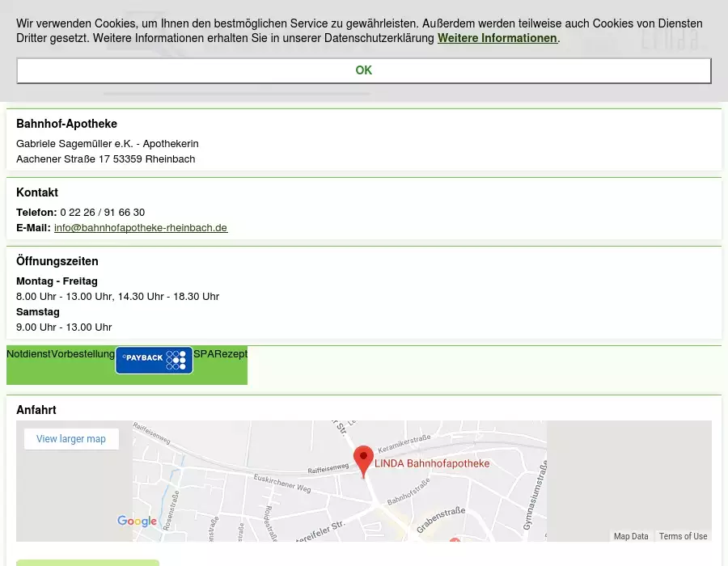728x566 pixels.
Task: Click the Google logo on the map
Action: coord(137,522)
